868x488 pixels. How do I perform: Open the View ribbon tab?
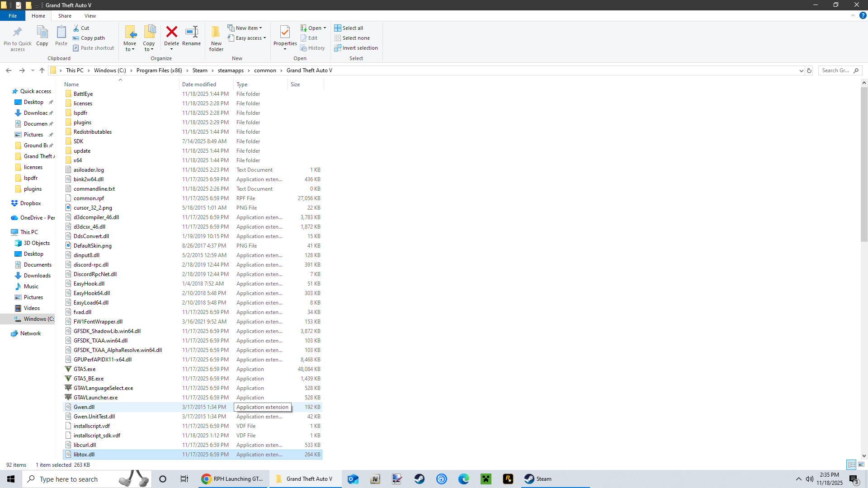click(90, 16)
